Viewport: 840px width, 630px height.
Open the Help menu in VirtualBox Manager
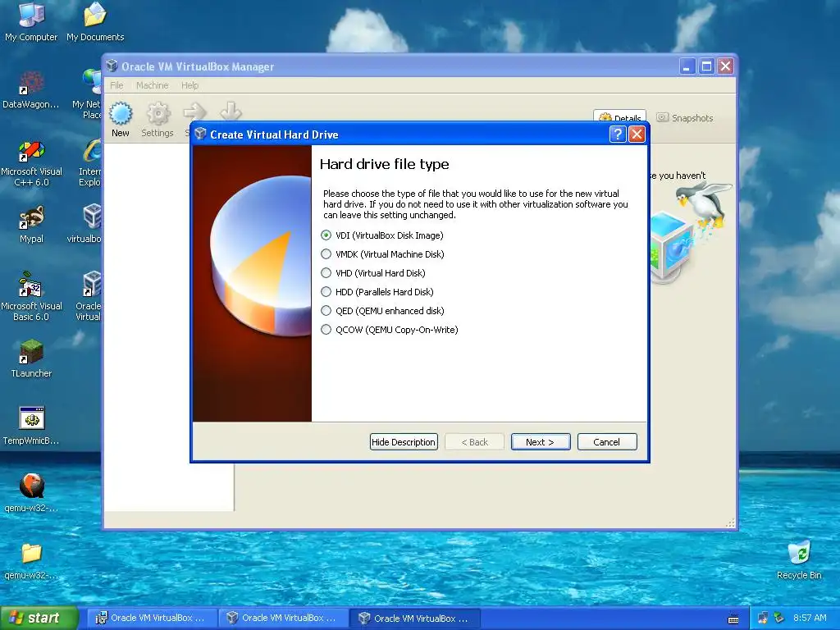point(189,85)
